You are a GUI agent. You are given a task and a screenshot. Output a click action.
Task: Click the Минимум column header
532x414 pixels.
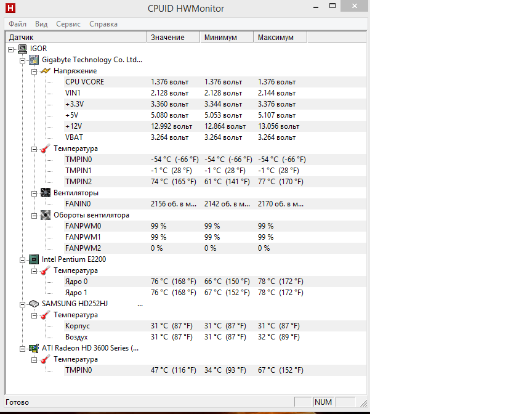point(227,38)
